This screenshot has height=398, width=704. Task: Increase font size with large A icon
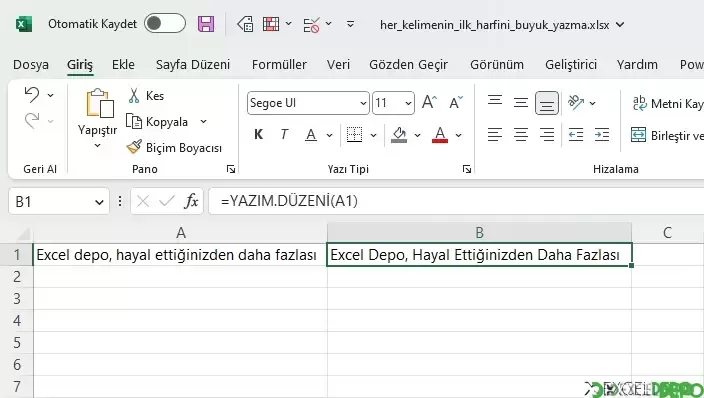429,102
